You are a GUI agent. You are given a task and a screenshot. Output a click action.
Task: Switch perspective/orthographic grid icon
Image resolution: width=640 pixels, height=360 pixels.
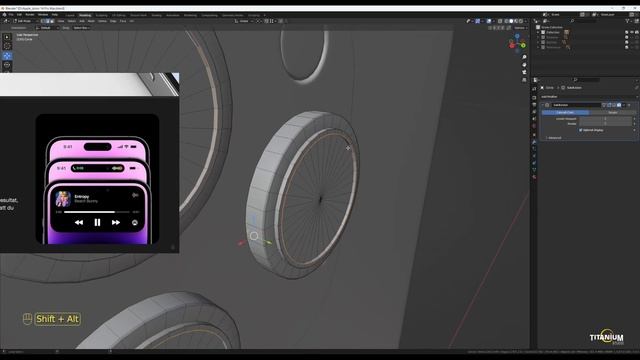coord(524,80)
